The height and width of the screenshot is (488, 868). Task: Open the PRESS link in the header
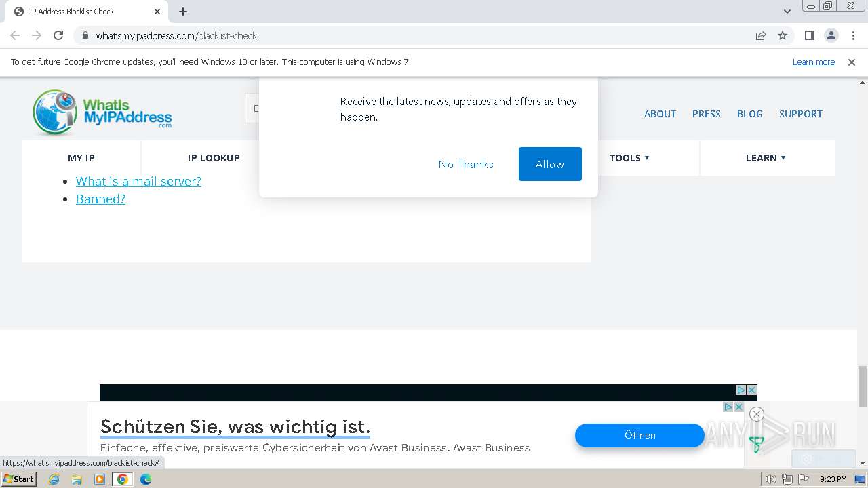click(x=706, y=114)
